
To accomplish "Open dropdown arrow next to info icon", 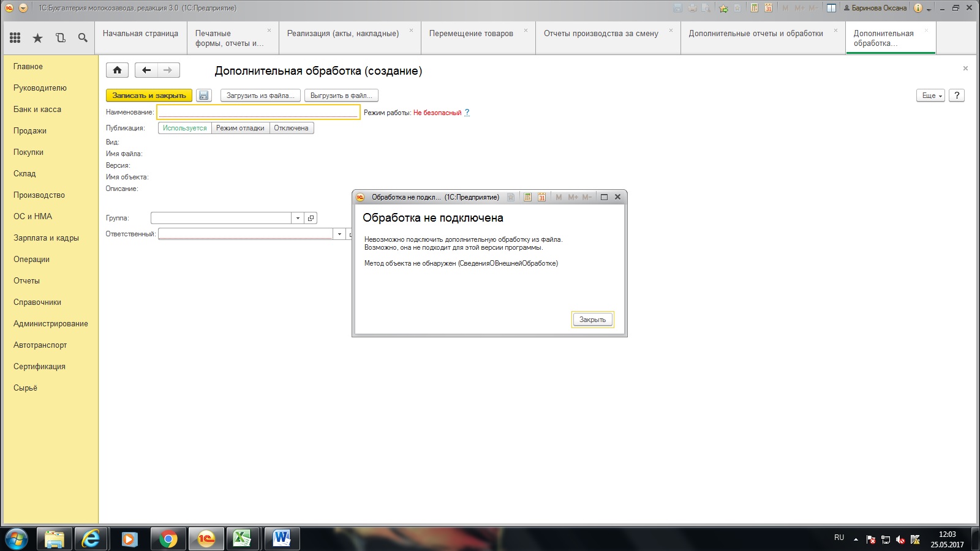I will pyautogui.click(x=929, y=9).
